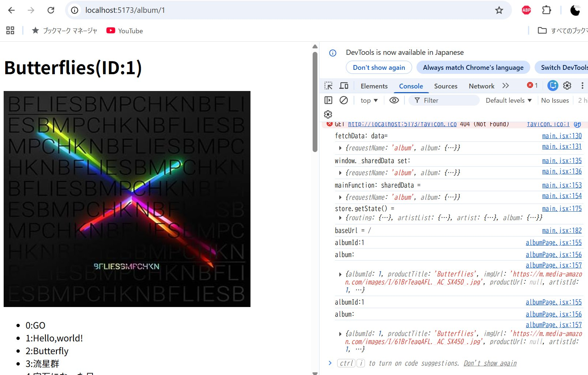
Task: Click the console Filter input field
Action: [444, 100]
